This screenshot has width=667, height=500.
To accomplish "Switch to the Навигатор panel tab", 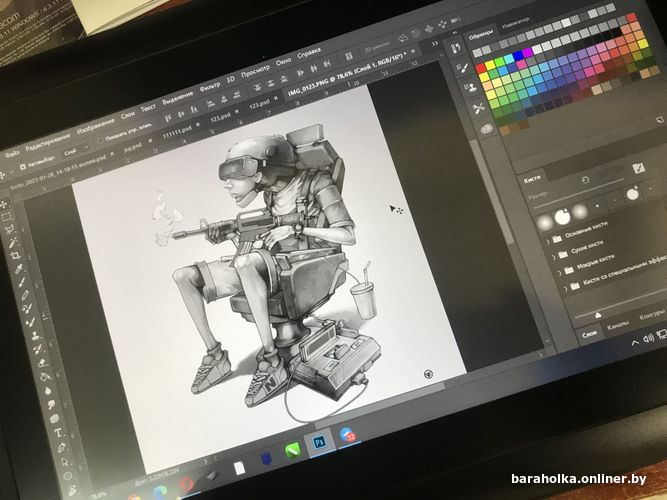I will (x=515, y=23).
